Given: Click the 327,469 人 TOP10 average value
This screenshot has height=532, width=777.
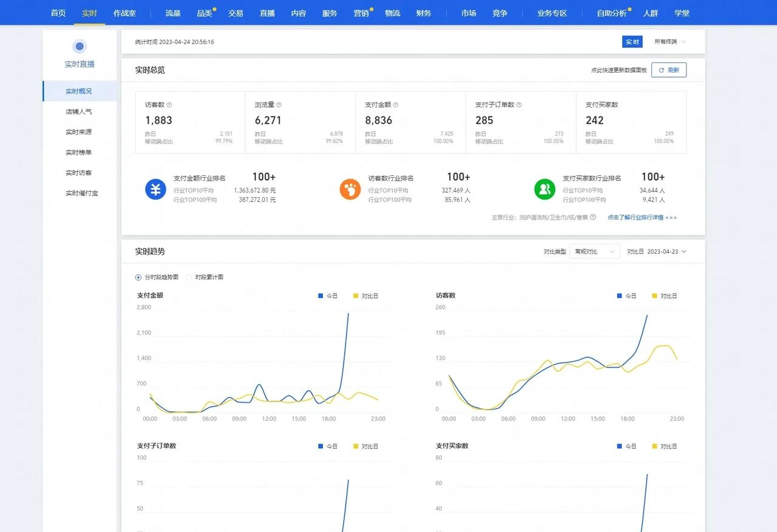Looking at the screenshot, I should click(x=456, y=190).
